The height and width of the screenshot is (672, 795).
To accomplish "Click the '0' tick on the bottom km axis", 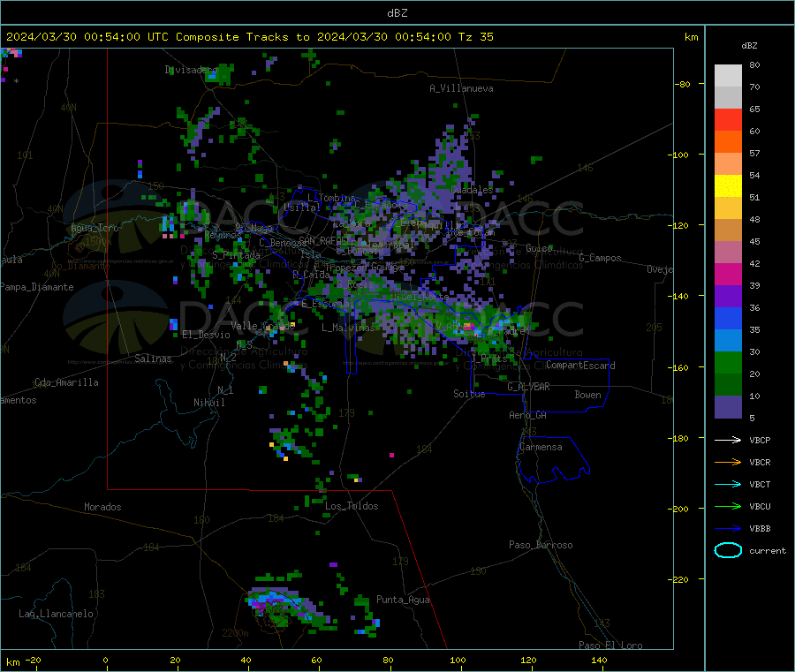I will point(105,660).
